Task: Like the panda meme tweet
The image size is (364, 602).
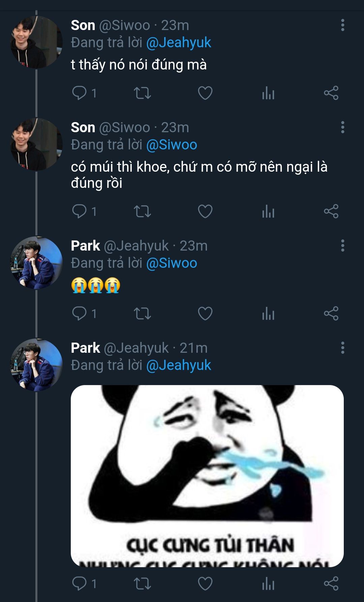Action: tap(205, 583)
